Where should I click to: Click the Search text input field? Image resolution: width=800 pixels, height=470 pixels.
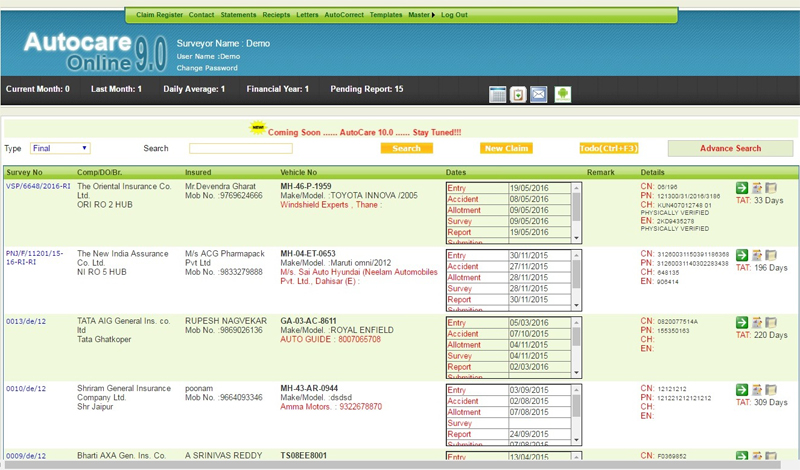(241, 149)
